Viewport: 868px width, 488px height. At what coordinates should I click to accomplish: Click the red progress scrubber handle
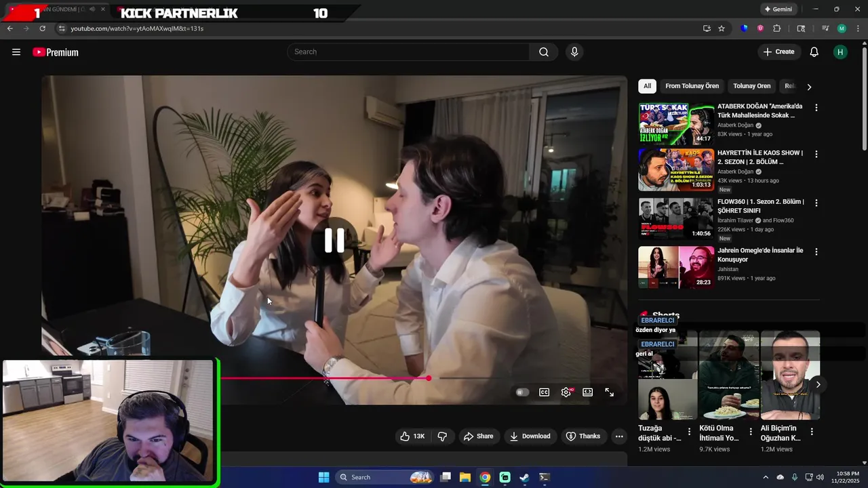click(x=429, y=378)
